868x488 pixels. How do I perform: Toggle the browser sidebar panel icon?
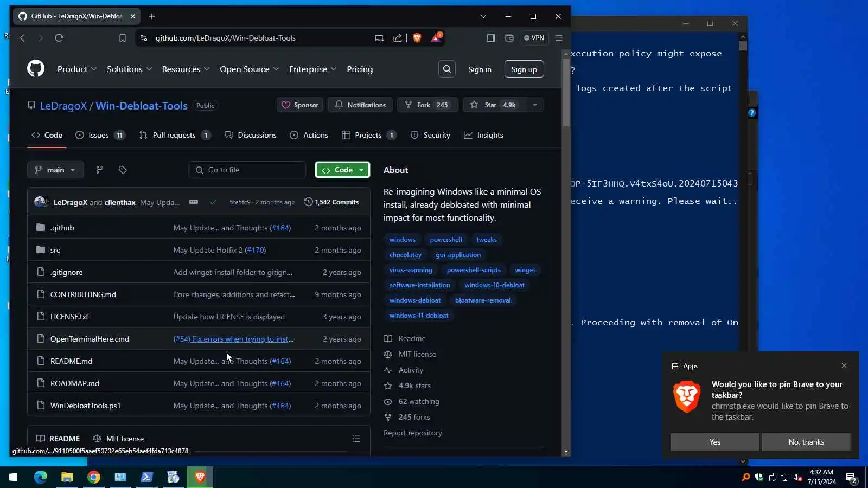[x=491, y=38]
